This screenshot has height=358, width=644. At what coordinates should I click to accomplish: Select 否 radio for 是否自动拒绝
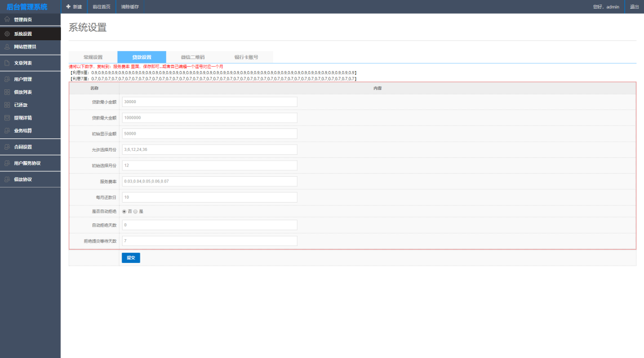[124, 211]
